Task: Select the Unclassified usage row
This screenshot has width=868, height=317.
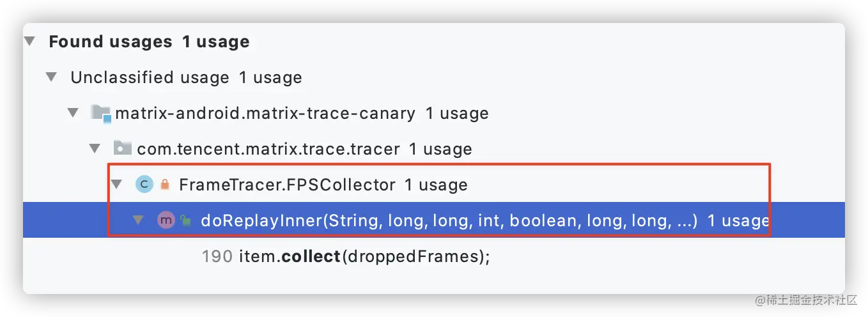Action: click(187, 78)
